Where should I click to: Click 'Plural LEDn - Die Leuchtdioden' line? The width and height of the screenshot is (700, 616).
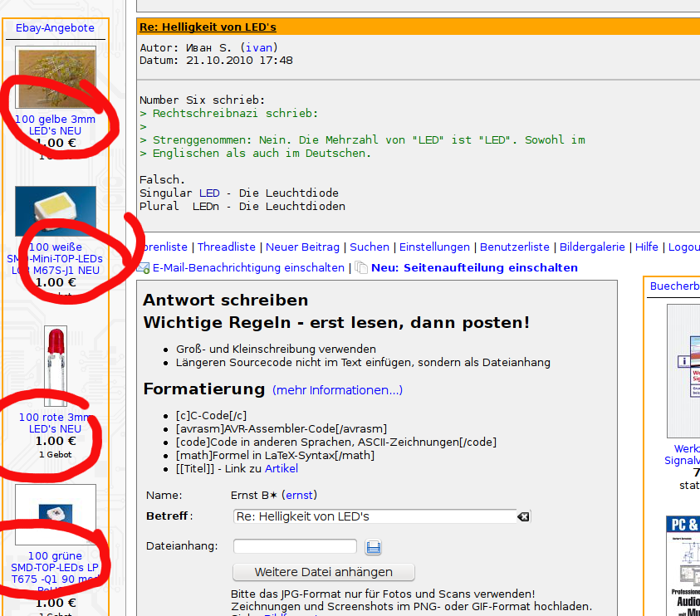[242, 206]
